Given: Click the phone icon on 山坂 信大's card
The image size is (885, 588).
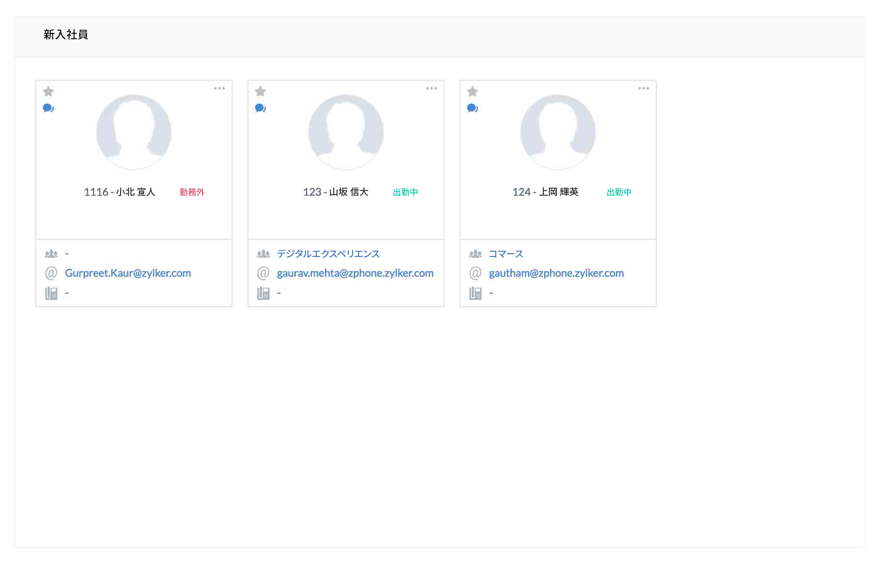Looking at the screenshot, I should pyautogui.click(x=263, y=292).
